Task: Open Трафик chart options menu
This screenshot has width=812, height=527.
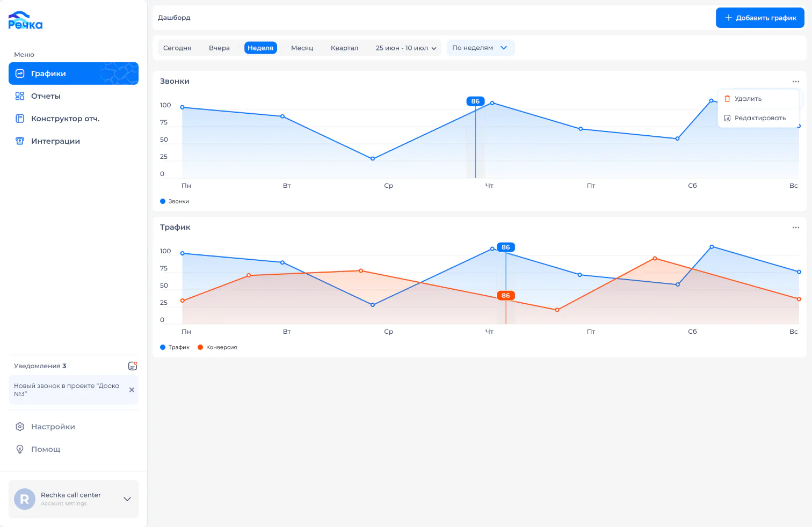Action: [795, 228]
